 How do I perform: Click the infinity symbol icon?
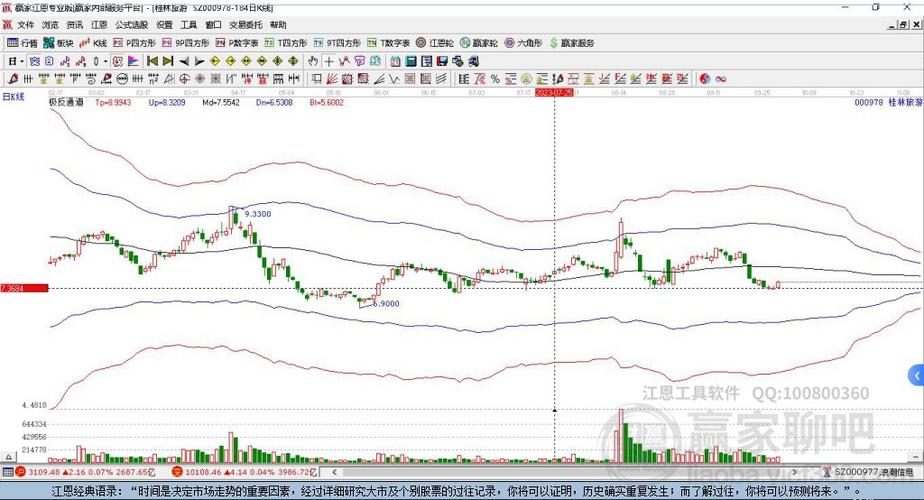(x=721, y=78)
